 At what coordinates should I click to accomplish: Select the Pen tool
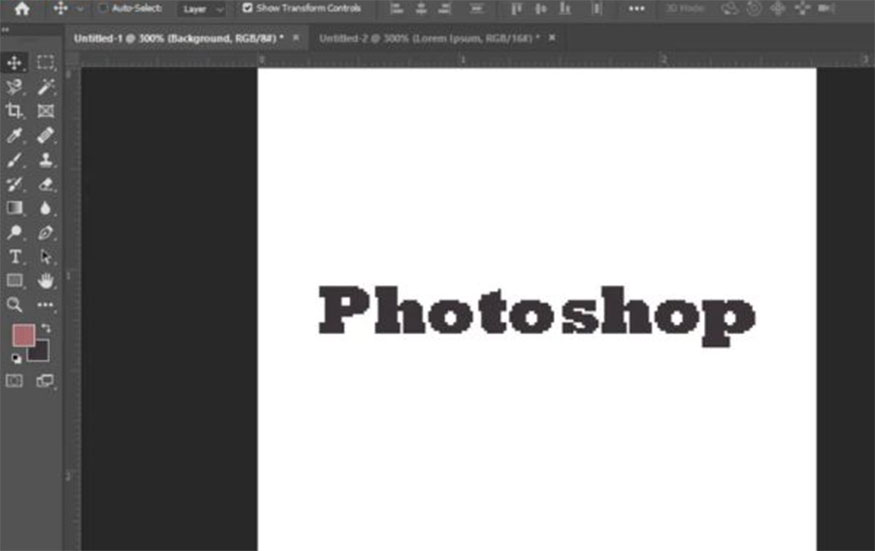point(45,232)
